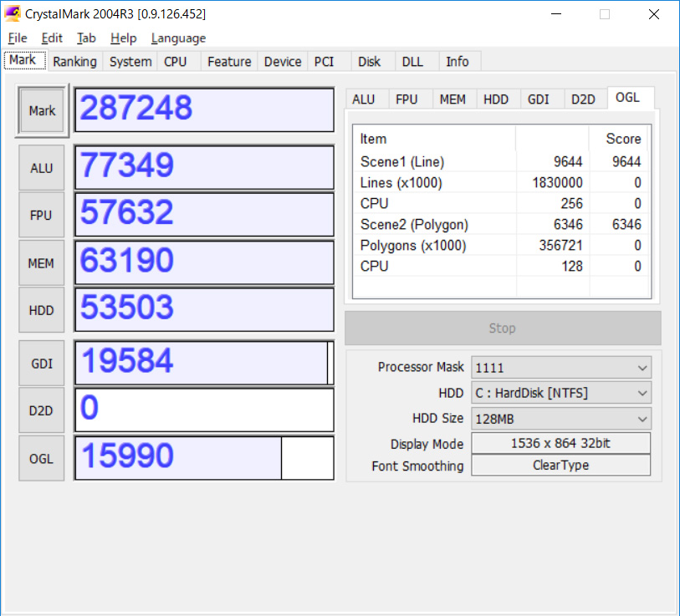Open the System tab
680x616 pixels.
tap(130, 61)
